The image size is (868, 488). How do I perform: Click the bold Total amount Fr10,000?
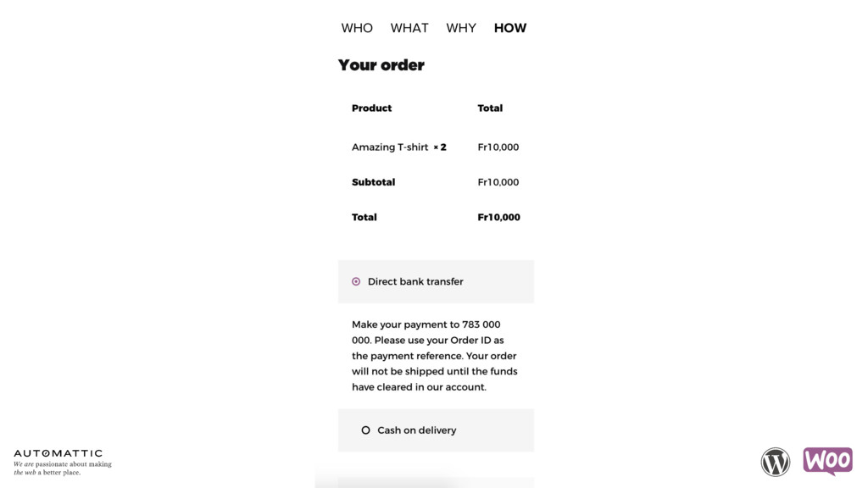498,217
